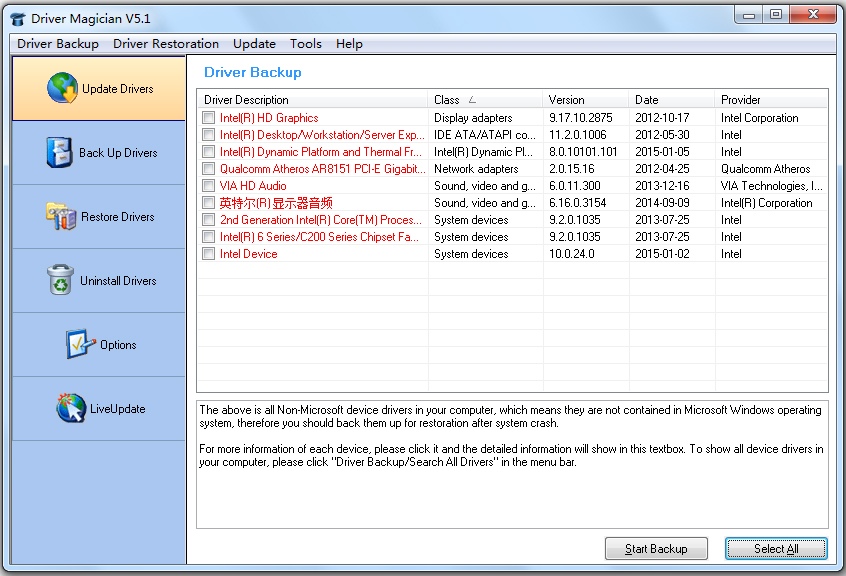The width and height of the screenshot is (846, 576).
Task: Select the Intel Device driver name
Action: (248, 253)
